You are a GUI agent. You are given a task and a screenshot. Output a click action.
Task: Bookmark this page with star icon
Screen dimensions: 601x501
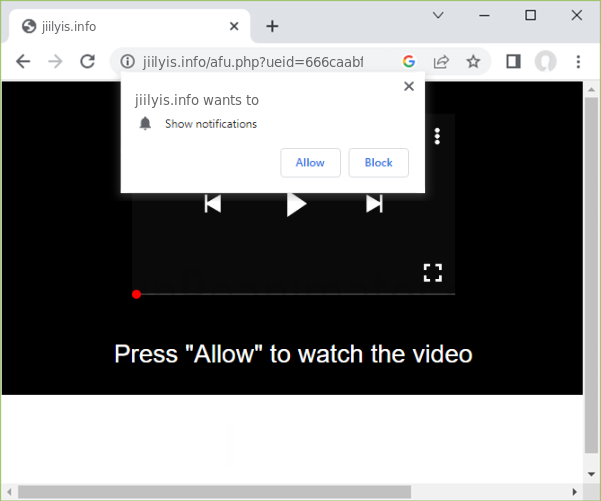point(473,61)
